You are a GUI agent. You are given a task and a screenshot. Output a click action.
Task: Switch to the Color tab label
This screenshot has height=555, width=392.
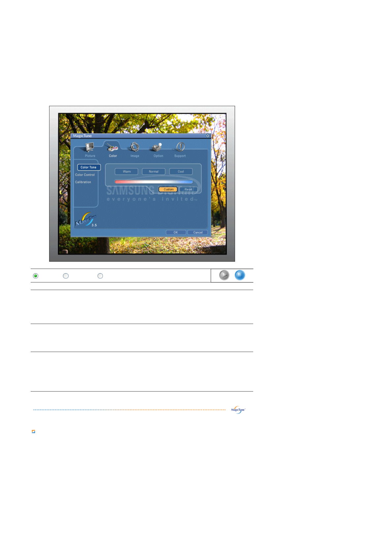pyautogui.click(x=113, y=156)
